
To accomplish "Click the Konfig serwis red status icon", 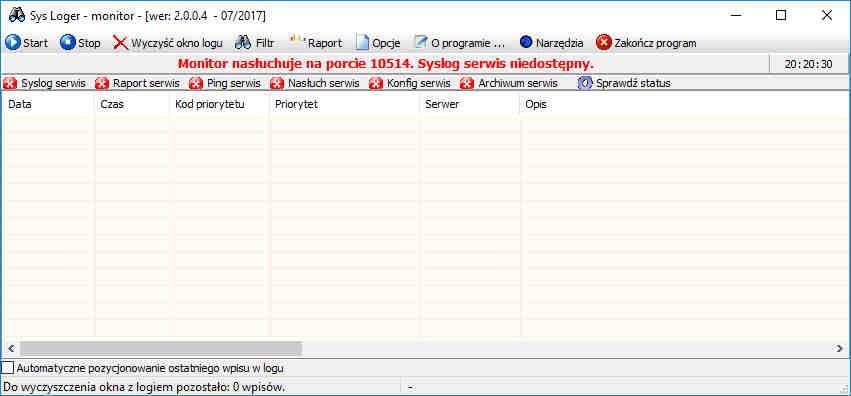I will pyautogui.click(x=376, y=84).
